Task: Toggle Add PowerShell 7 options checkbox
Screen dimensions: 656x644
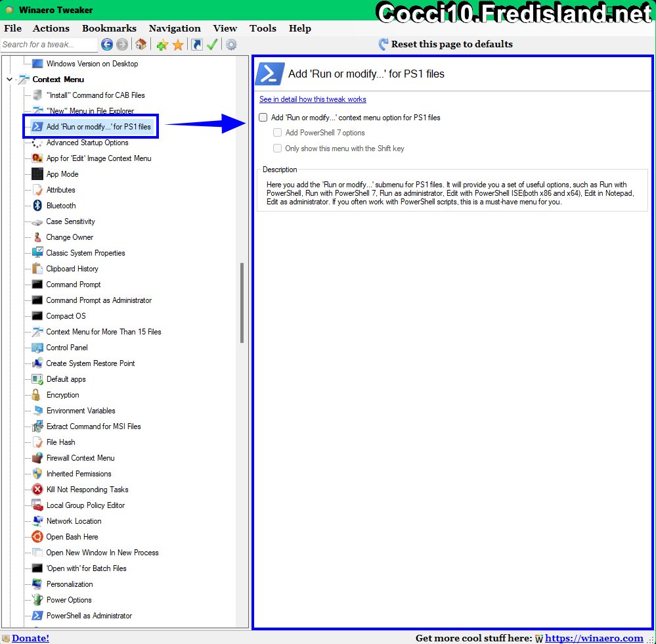Action: pos(277,133)
